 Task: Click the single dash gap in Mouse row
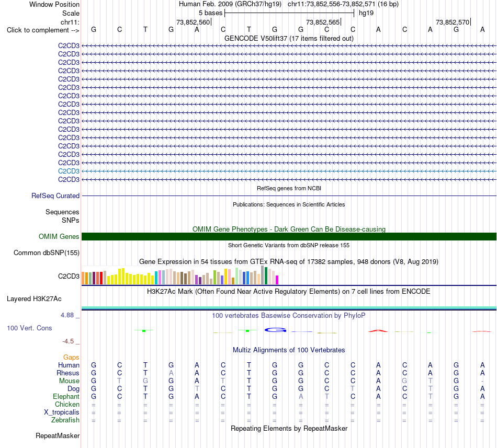pyautogui.click(x=482, y=381)
